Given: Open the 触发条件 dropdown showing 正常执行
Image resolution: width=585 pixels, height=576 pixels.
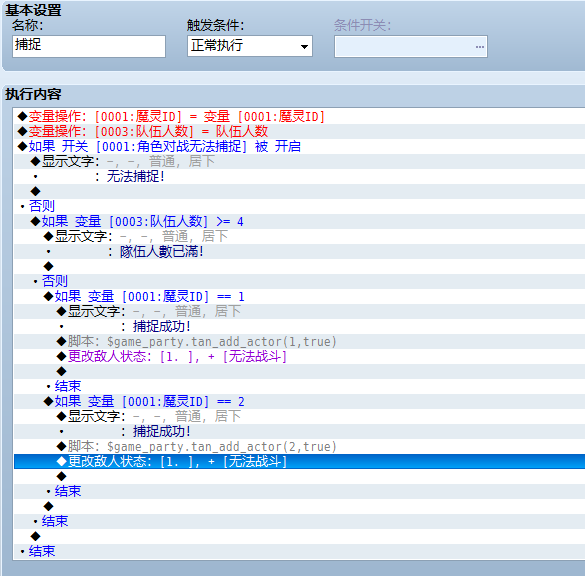Looking at the screenshot, I should pyautogui.click(x=250, y=46).
